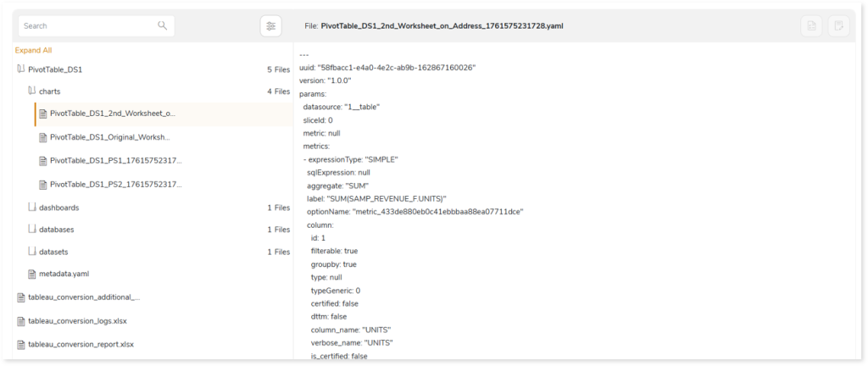Screen dimensions: 868x366
Task: Click the charts folder icon
Action: tap(32, 91)
